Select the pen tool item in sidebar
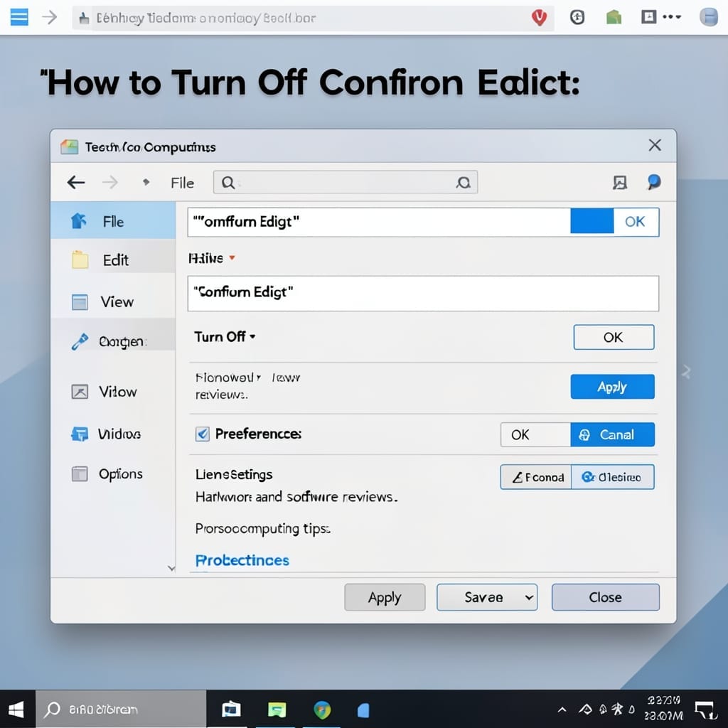Image resolution: width=728 pixels, height=728 pixels. (113, 342)
